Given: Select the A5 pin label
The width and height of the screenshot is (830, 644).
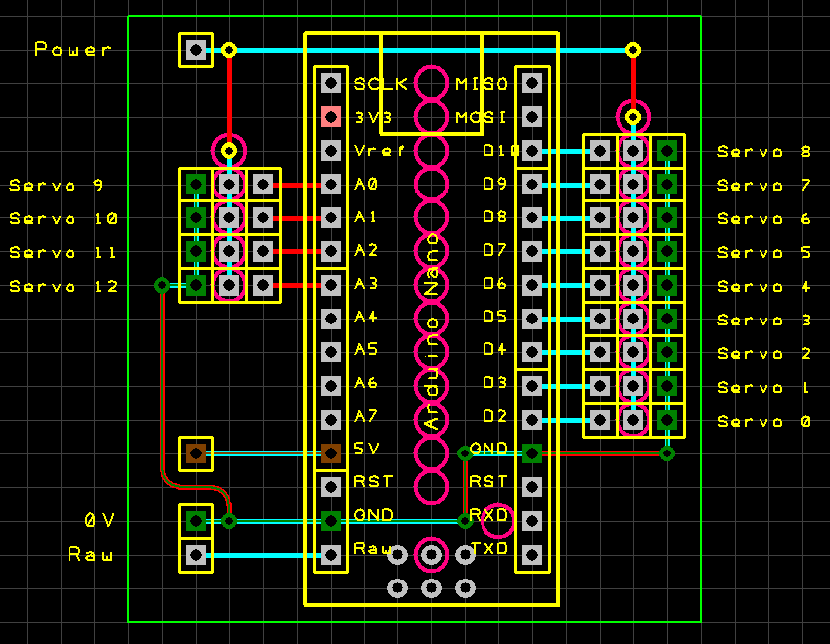Looking at the screenshot, I should [x=366, y=349].
